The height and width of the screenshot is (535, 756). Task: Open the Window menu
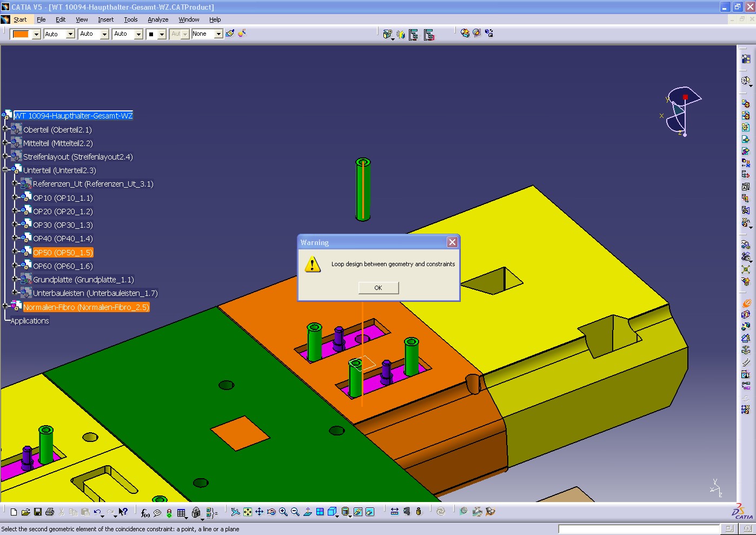tap(189, 19)
